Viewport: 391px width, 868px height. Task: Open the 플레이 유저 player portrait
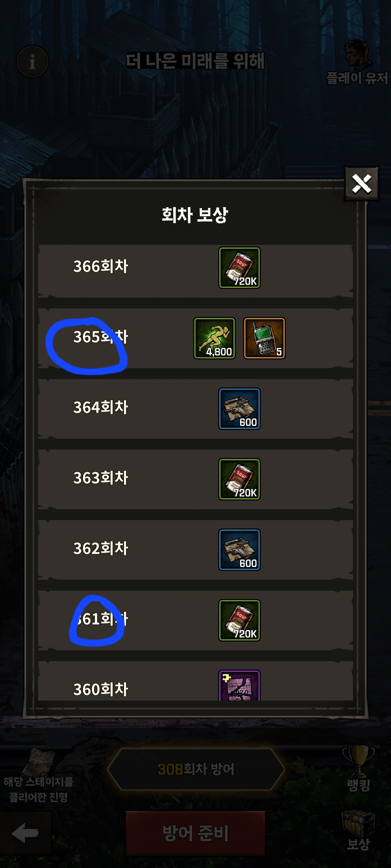tap(357, 62)
